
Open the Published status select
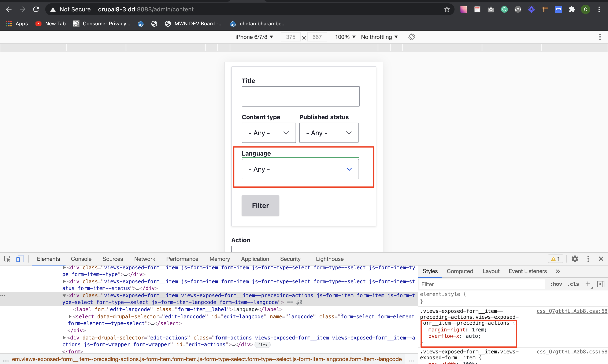tap(329, 133)
